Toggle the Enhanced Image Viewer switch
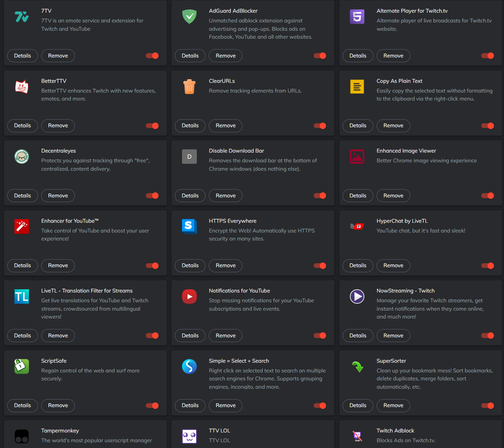The image size is (504, 448). 488,196
